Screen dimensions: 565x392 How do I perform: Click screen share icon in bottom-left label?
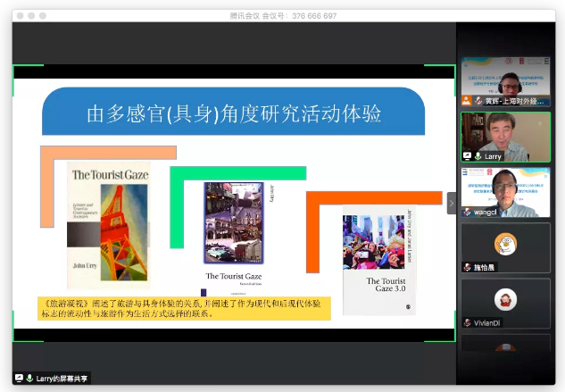(19, 379)
